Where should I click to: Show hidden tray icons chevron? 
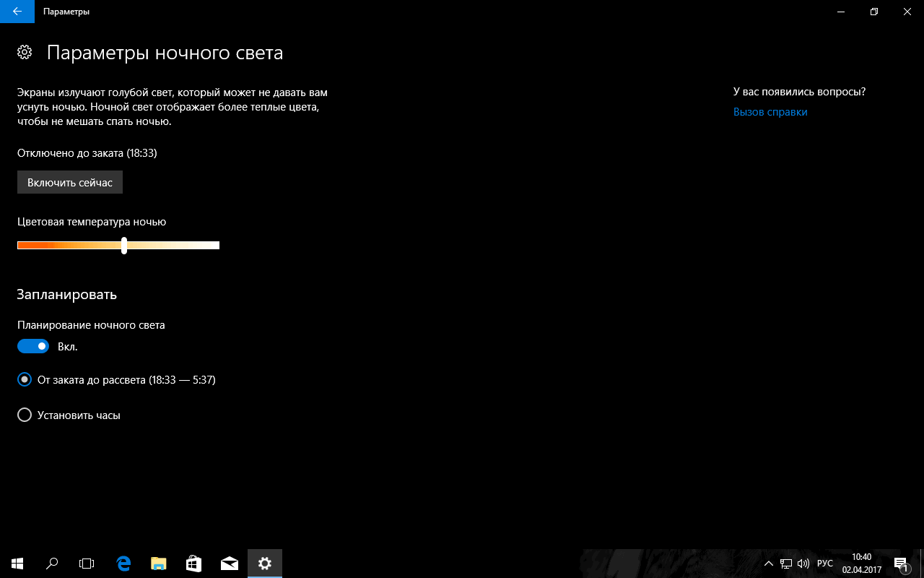coord(769,564)
